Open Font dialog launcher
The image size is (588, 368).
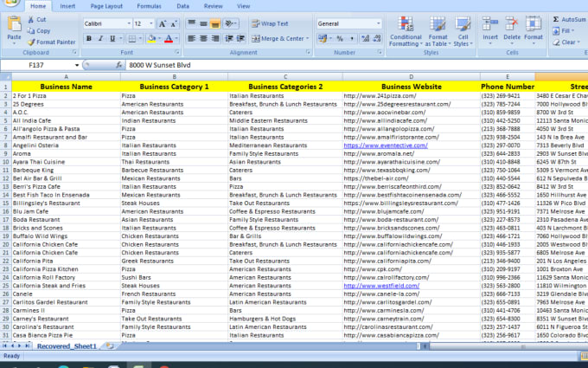(177, 52)
